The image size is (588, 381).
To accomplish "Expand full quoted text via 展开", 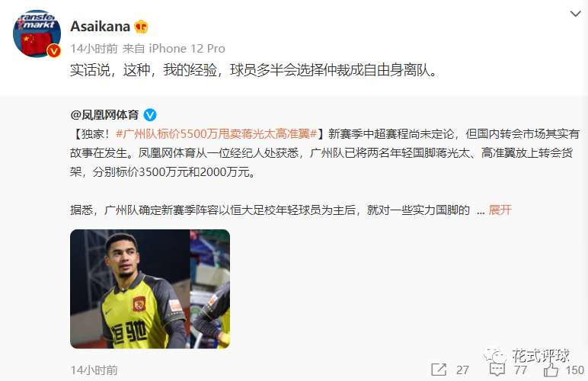I will click(500, 210).
